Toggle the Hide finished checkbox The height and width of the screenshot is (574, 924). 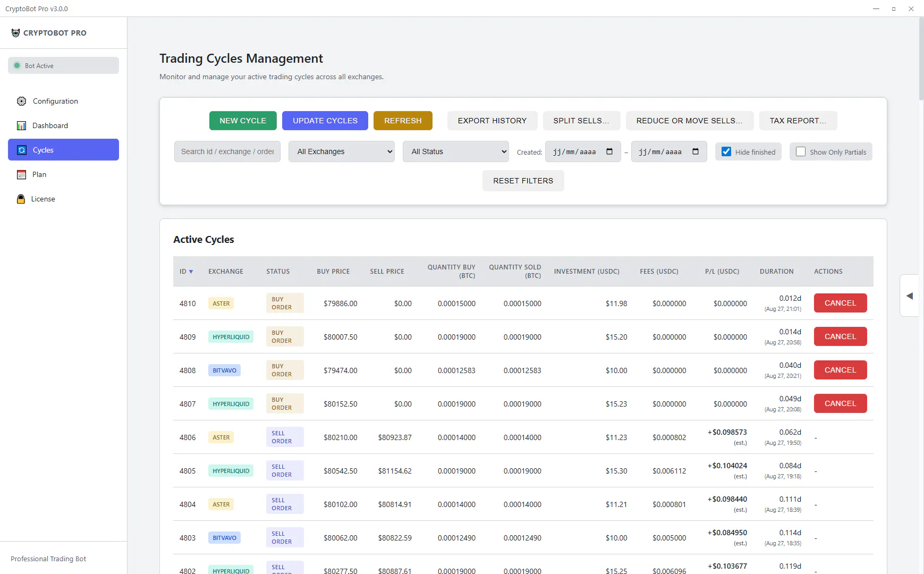[726, 151]
